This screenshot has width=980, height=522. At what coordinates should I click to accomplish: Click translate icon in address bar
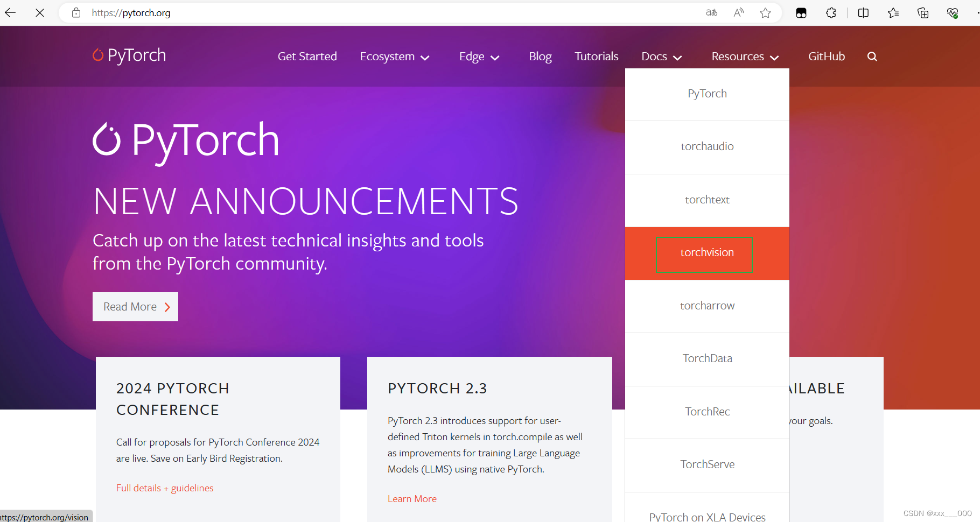(711, 12)
